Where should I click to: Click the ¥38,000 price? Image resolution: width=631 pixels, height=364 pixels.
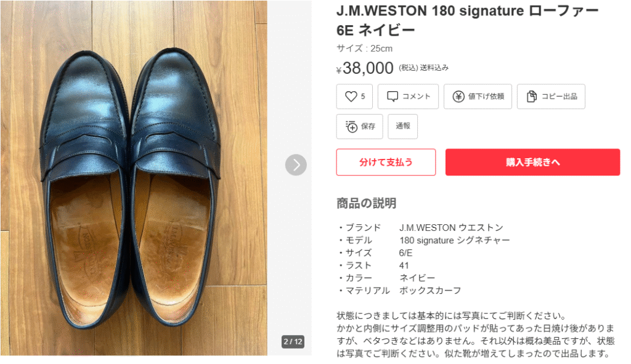pos(368,68)
